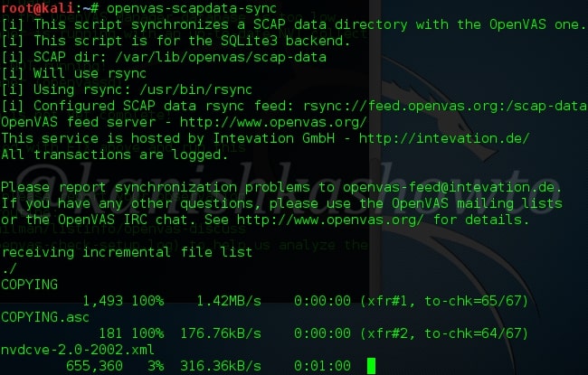This screenshot has width=588, height=375.
Task: Click the xfr#1, to-chk=65/67 status
Action: [444, 301]
